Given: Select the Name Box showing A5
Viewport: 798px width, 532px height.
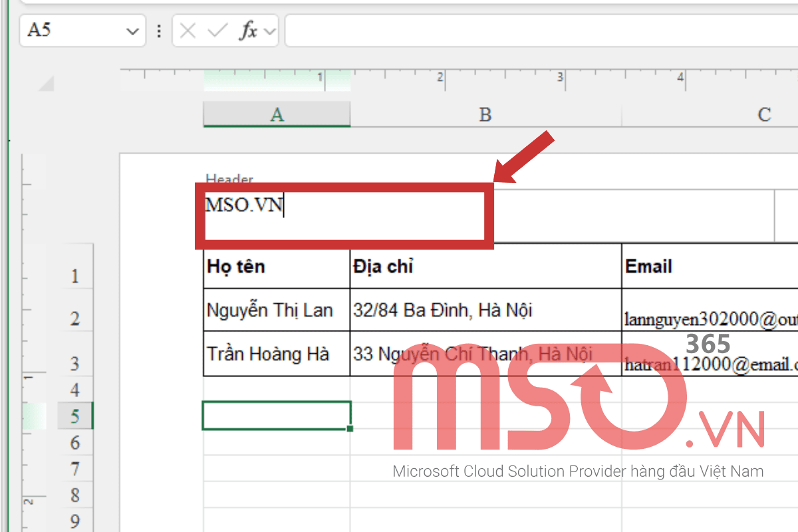Looking at the screenshot, I should (73, 31).
